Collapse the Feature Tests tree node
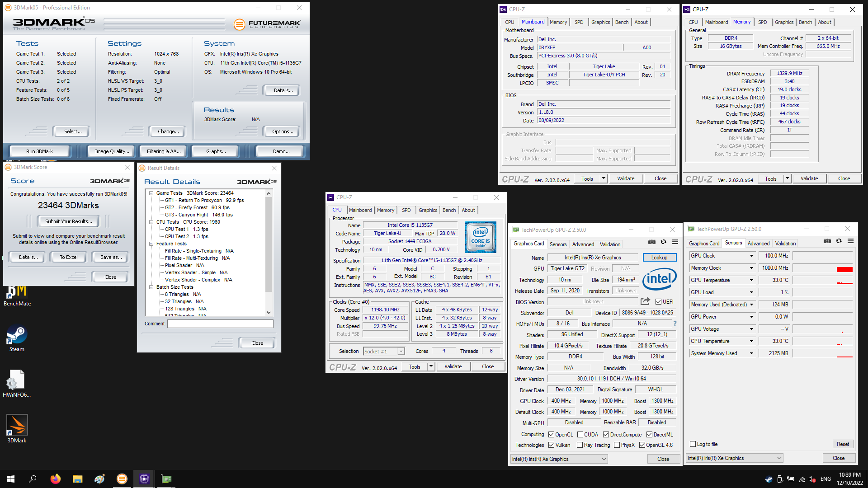Image resolution: width=868 pixels, height=488 pixels. tap(151, 244)
